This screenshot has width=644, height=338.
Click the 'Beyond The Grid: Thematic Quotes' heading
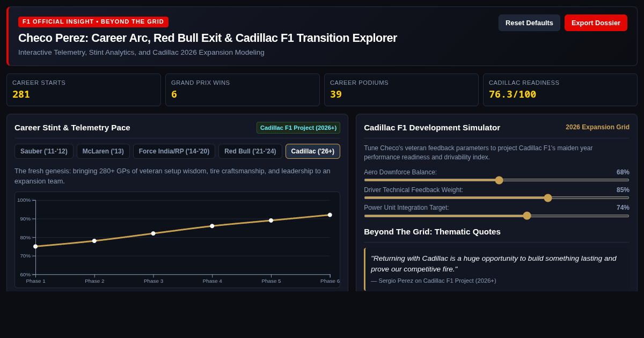pos(432,232)
